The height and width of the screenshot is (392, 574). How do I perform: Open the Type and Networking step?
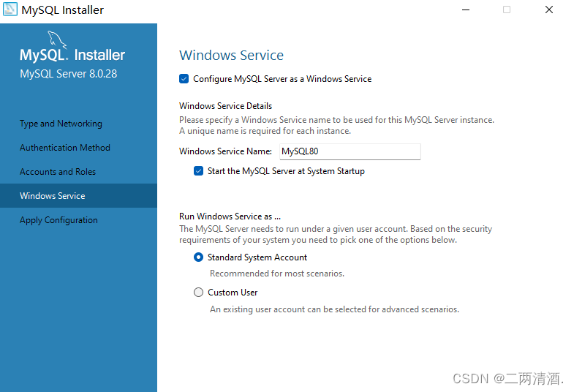point(61,124)
